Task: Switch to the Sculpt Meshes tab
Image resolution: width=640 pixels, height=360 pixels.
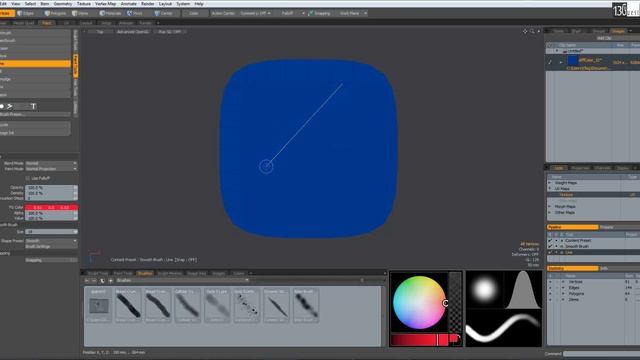Action: coord(169,273)
